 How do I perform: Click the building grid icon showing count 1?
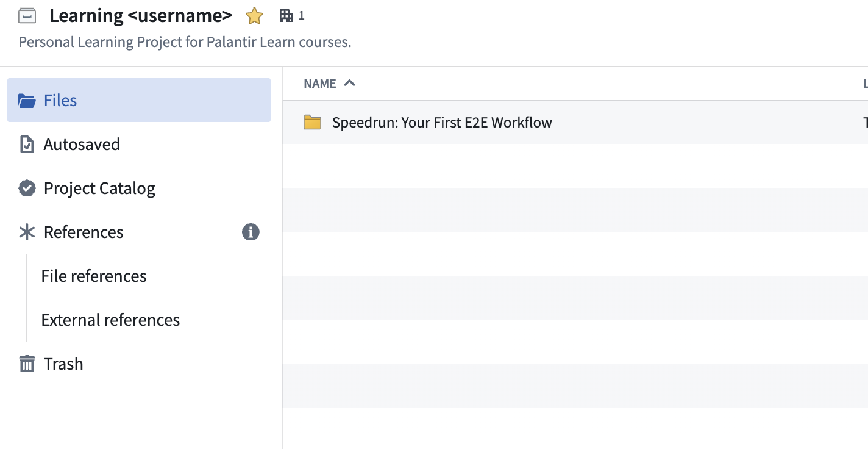pyautogui.click(x=286, y=15)
